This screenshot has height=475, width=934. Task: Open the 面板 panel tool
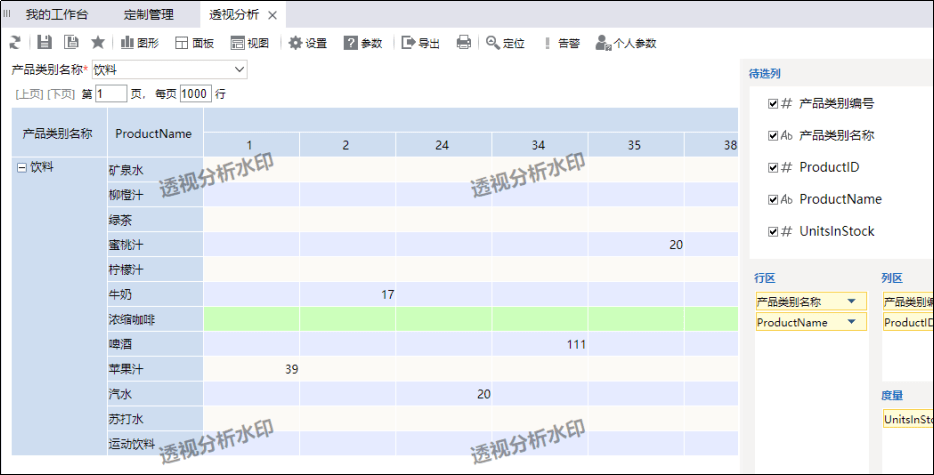click(194, 43)
